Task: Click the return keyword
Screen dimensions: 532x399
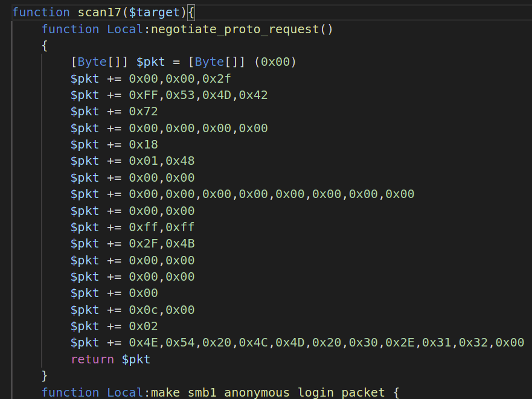Action: (92, 359)
